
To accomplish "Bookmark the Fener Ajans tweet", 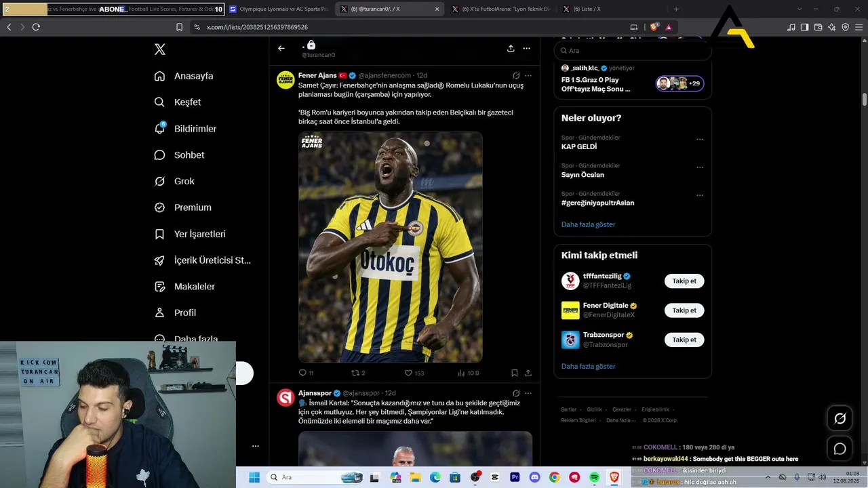I will click(515, 373).
